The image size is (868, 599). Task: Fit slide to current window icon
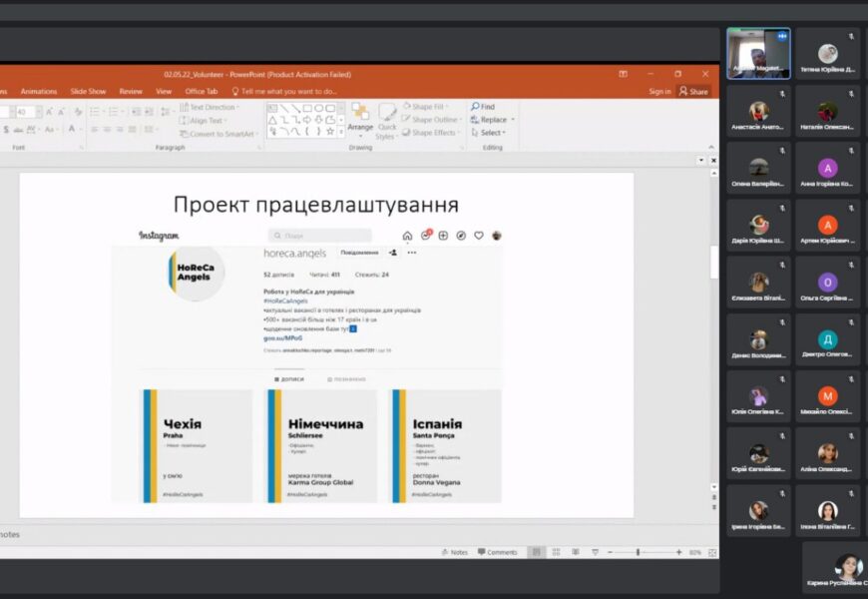point(710,552)
